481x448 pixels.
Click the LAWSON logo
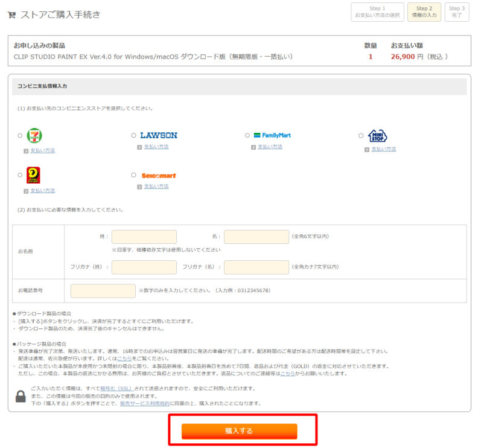click(159, 135)
